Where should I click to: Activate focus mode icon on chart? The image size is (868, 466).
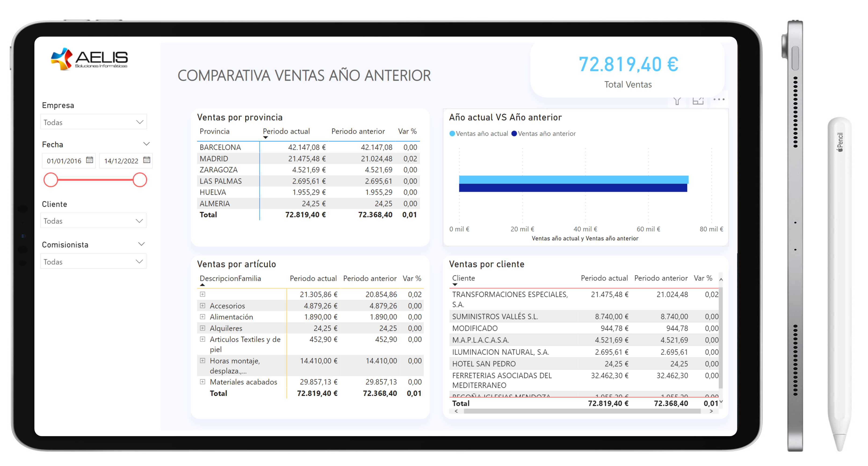[x=698, y=100]
